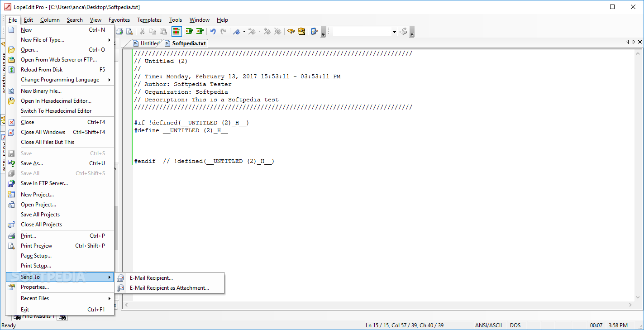Select the Softpedia.txt document tab
The image size is (644, 330).
point(185,43)
